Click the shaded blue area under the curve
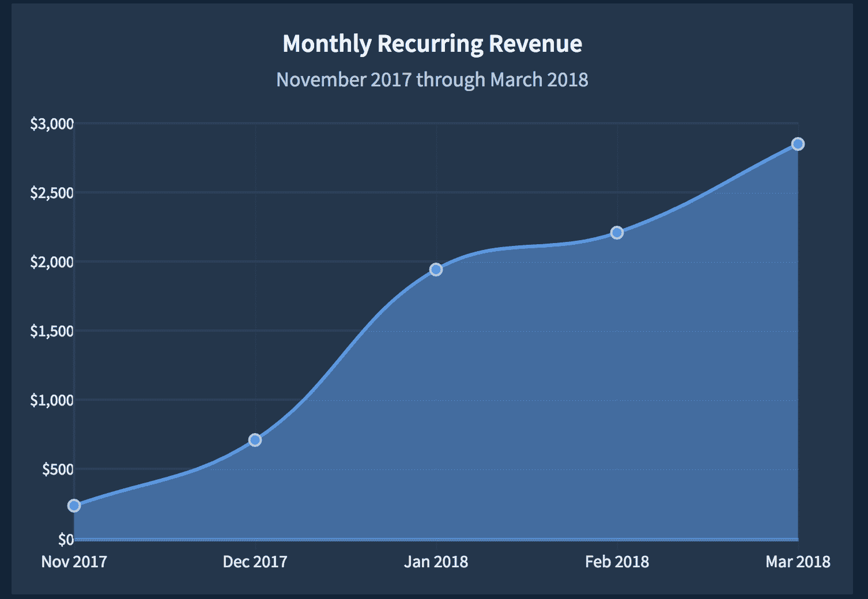 click(x=519, y=403)
